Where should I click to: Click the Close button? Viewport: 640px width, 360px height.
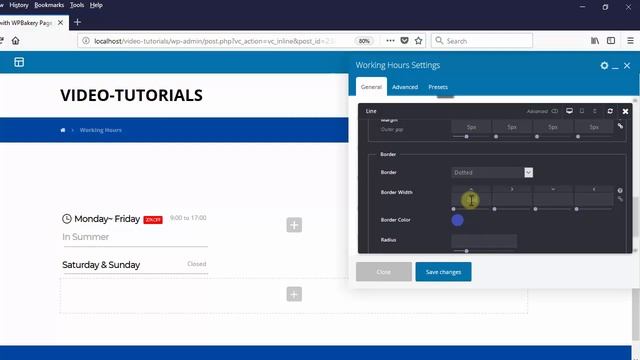pos(384,272)
